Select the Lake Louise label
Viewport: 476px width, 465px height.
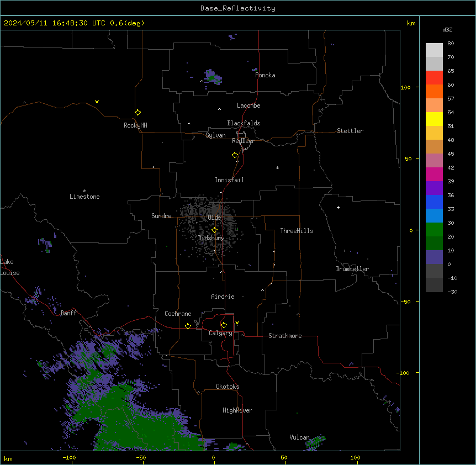click(x=9, y=267)
